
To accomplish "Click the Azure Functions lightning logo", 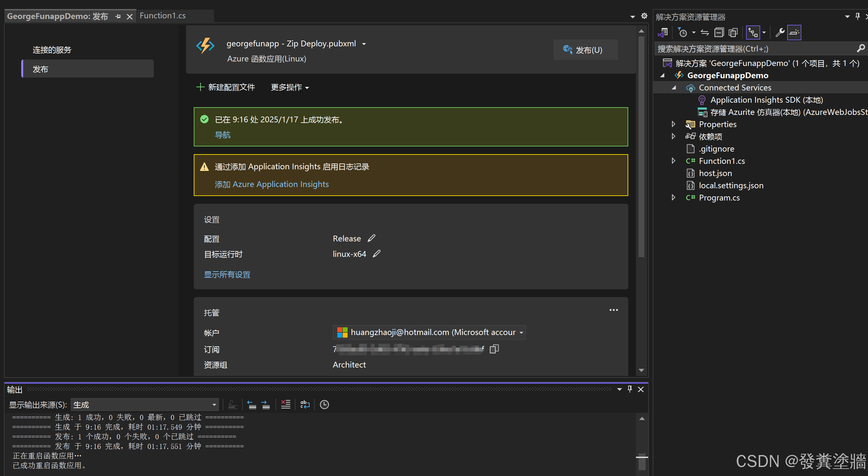I will pos(205,45).
